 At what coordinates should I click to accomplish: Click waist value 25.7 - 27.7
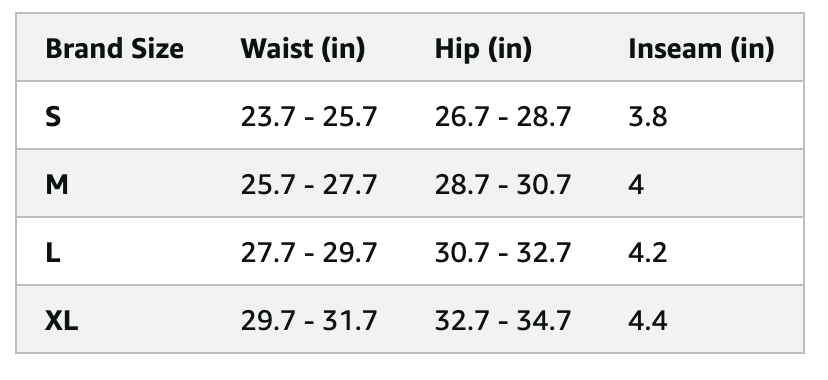click(309, 185)
